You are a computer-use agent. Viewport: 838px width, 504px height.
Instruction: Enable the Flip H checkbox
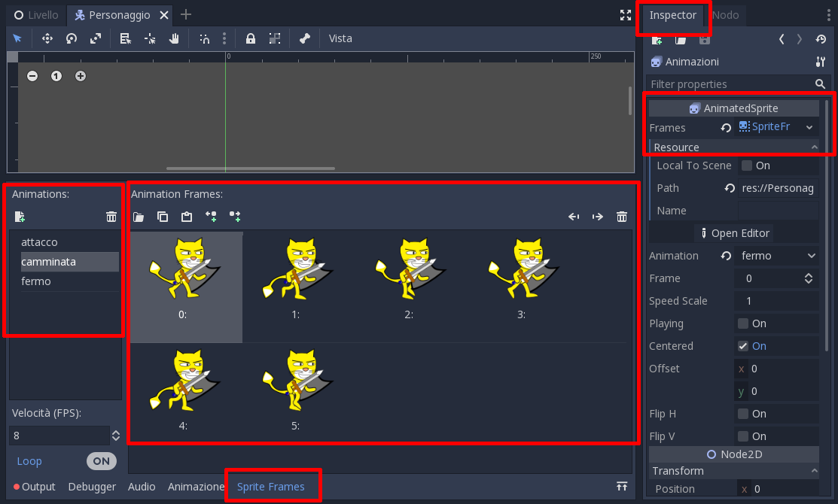click(743, 414)
